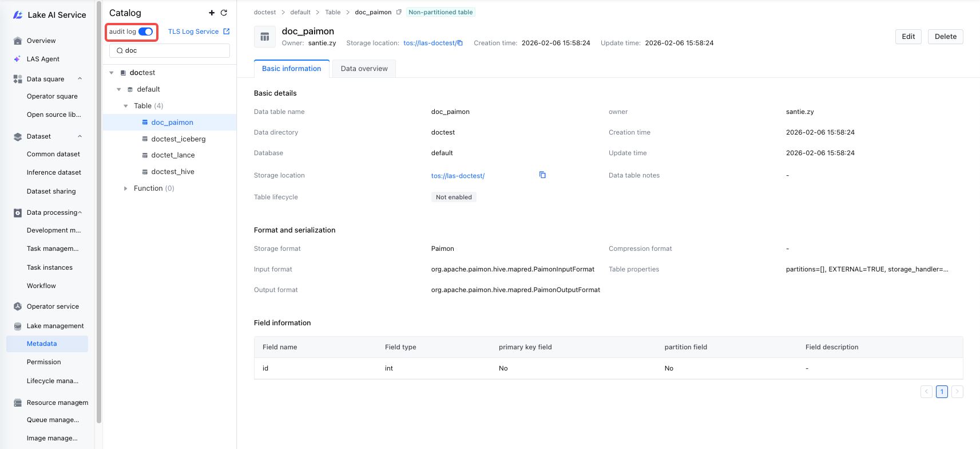The image size is (980, 449).
Task: Click the Edit button
Action: coord(908,37)
